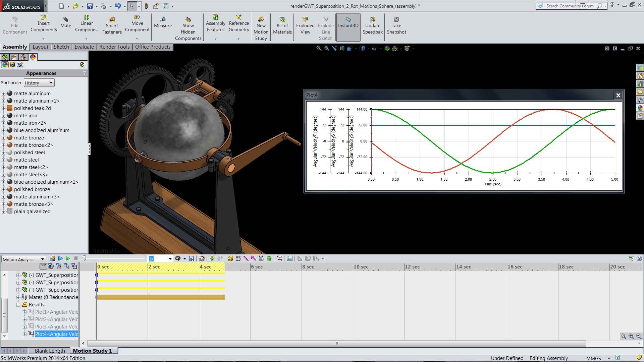Close the Plot4 graph window
Screen dimensions: 644x362
pos(618,95)
